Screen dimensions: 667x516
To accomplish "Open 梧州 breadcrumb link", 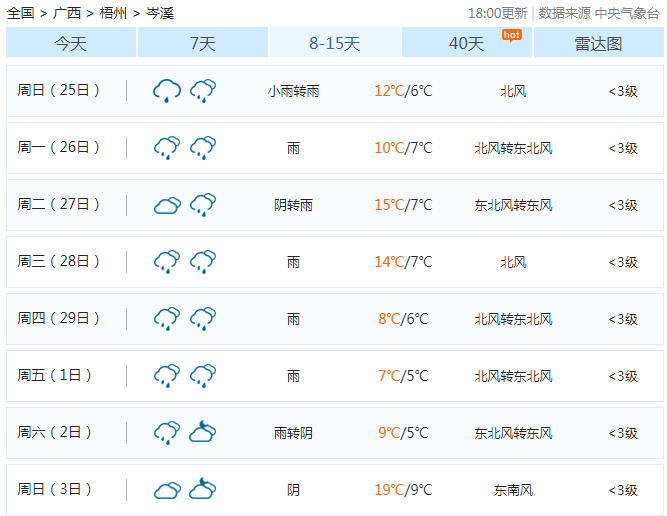I will (x=112, y=13).
